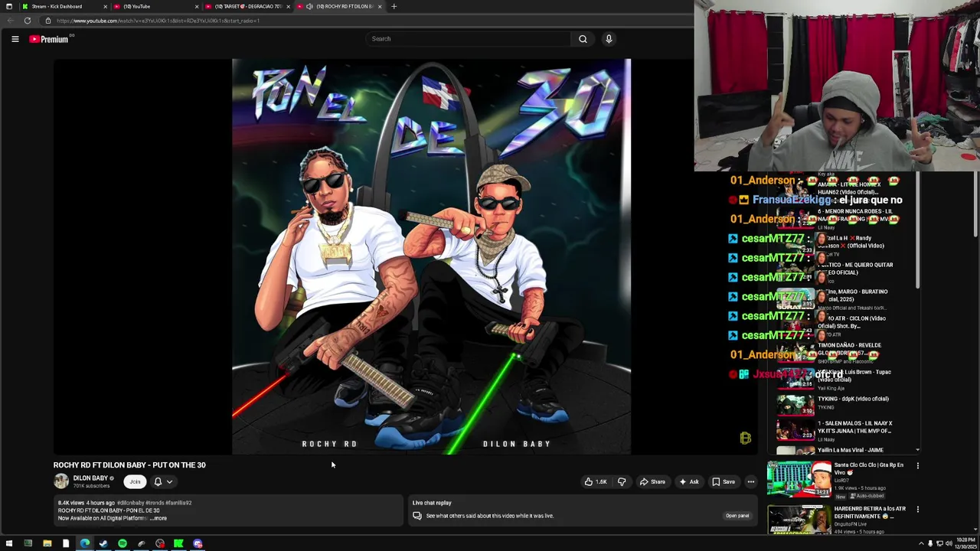Click in the YouTube search field
The width and height of the screenshot is (980, 551).
point(469,39)
